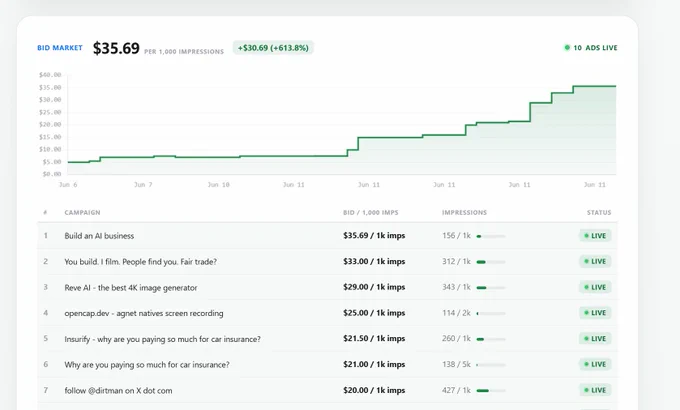Click LIVE badge for the $33.00 campaign

point(595,261)
